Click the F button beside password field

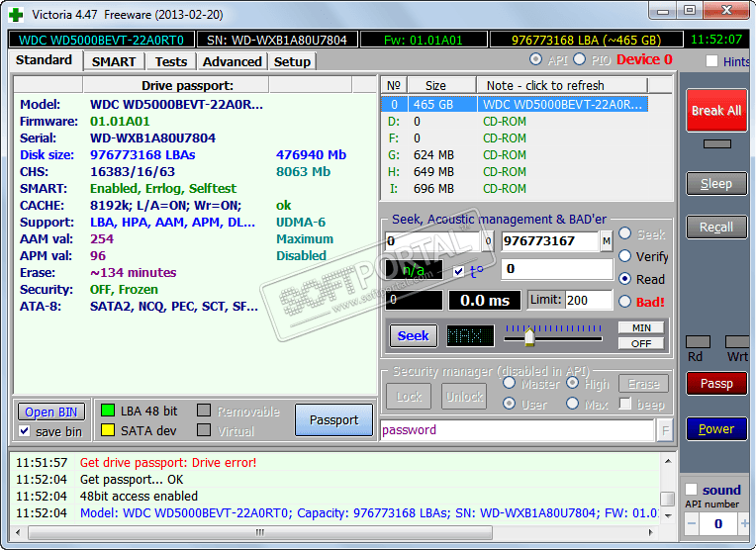(x=665, y=430)
